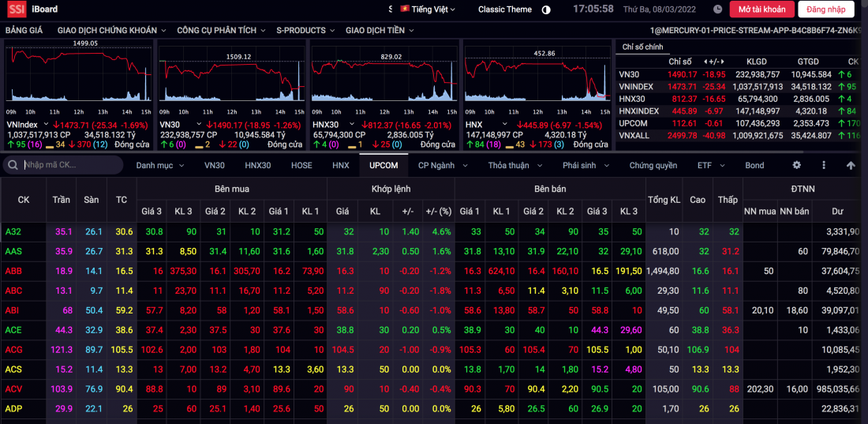This screenshot has height=424, width=868.
Task: Click the Đăng nhập button
Action: (x=826, y=9)
